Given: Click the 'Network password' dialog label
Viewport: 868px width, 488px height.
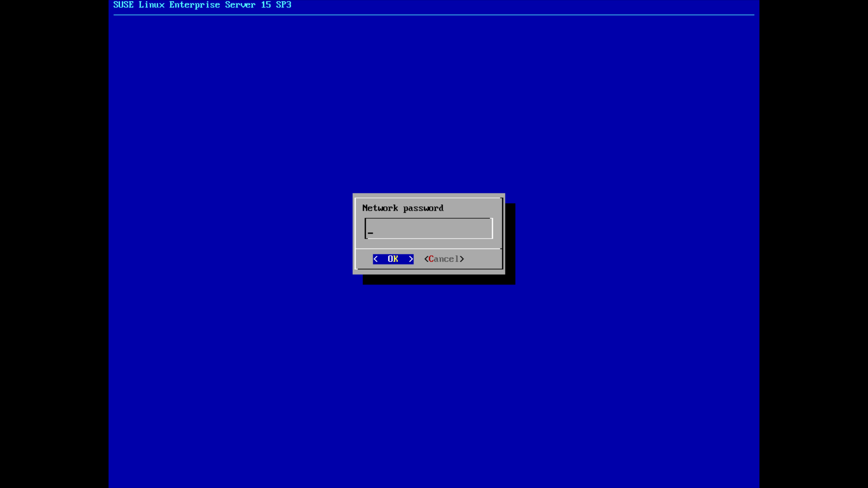Looking at the screenshot, I should pyautogui.click(x=402, y=208).
